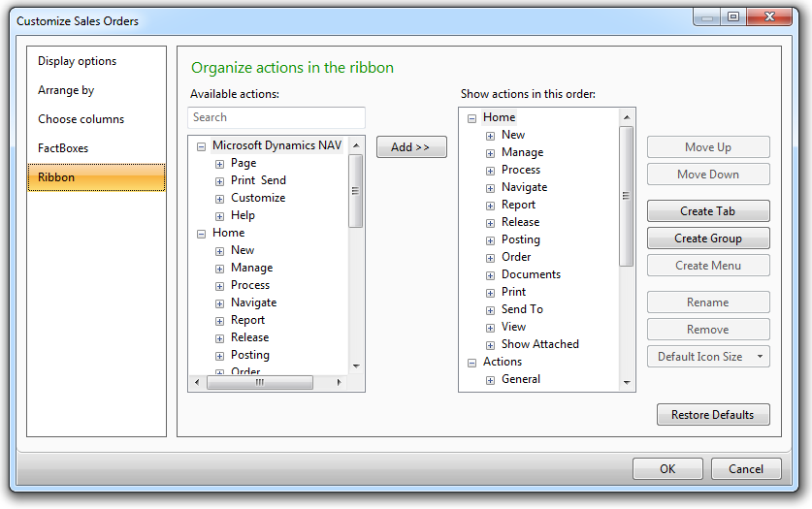The image size is (812, 509).
Task: Click the Add >> button
Action: click(x=411, y=147)
